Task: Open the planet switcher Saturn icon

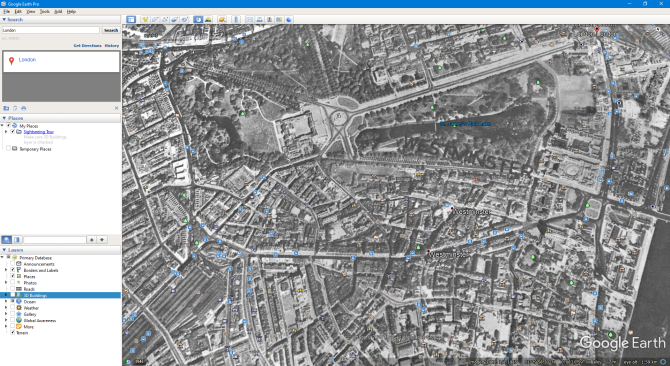Action: (x=222, y=19)
